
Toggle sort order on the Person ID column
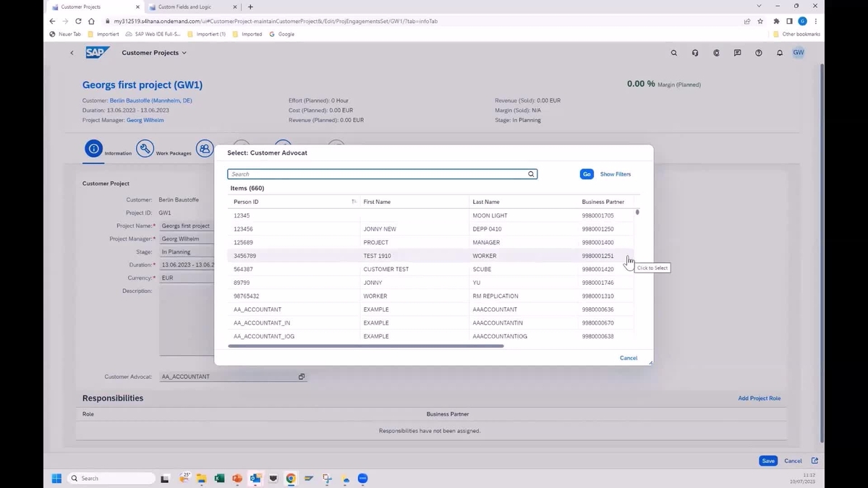point(354,201)
